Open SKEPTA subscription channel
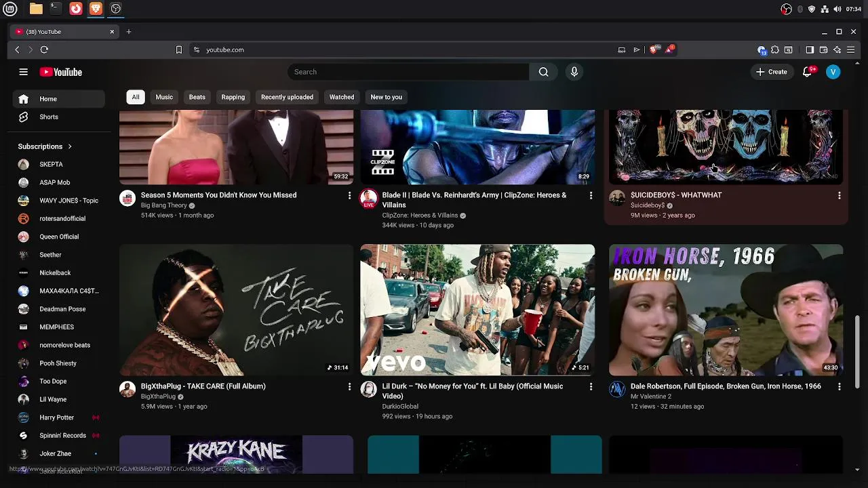This screenshot has height=488, width=868. point(58,164)
